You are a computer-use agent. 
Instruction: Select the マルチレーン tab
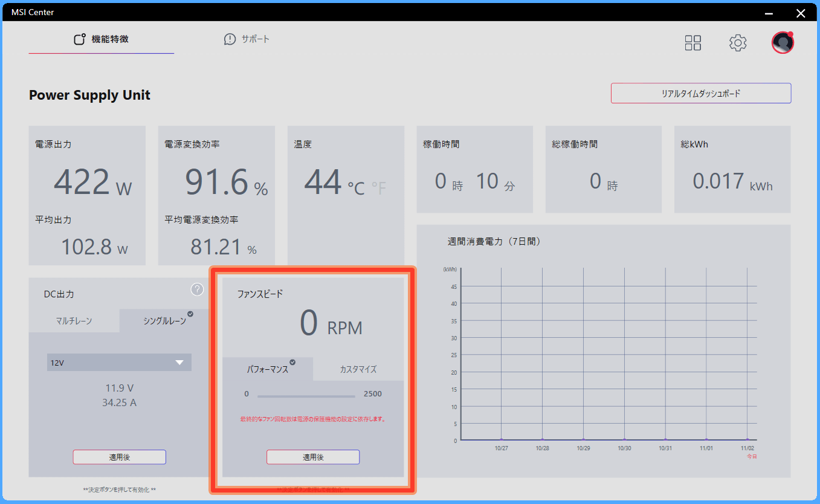pyautogui.click(x=74, y=321)
